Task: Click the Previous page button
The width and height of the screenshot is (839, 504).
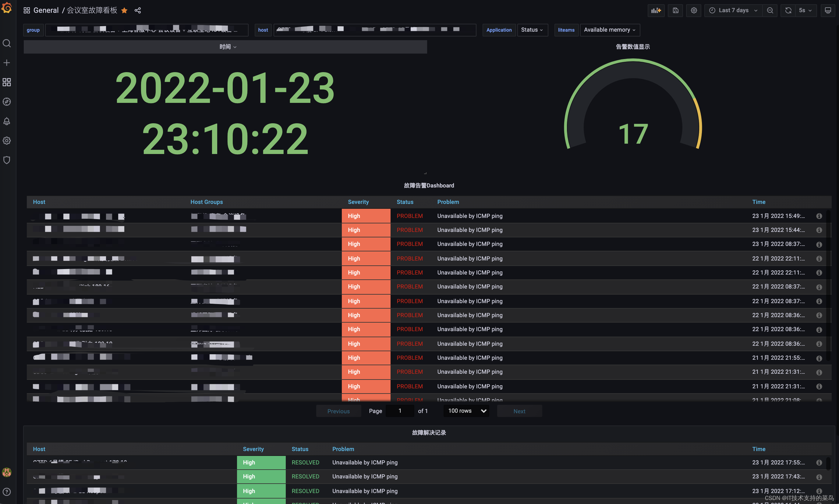Action: pyautogui.click(x=338, y=411)
